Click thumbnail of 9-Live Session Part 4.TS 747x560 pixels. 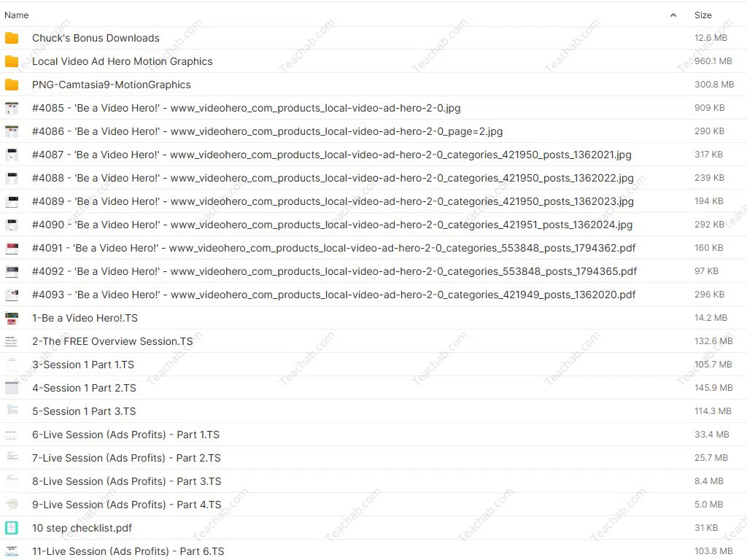point(12,505)
